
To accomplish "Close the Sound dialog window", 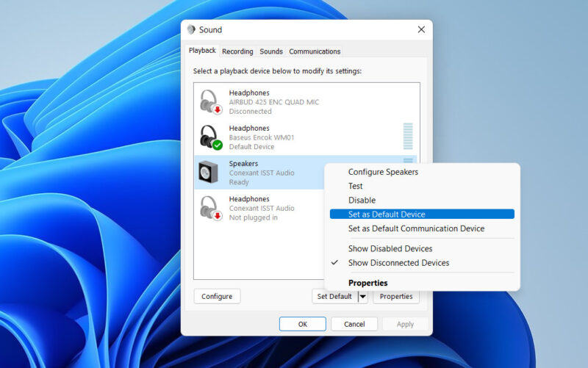I will tap(421, 29).
